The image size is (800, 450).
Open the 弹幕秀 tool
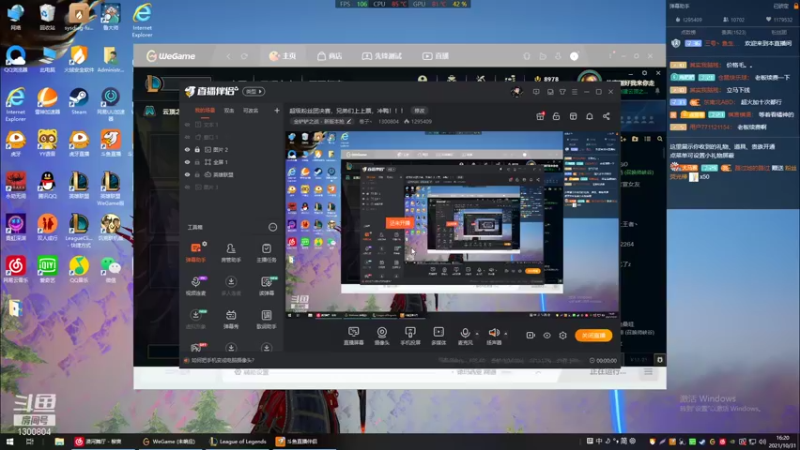click(231, 319)
